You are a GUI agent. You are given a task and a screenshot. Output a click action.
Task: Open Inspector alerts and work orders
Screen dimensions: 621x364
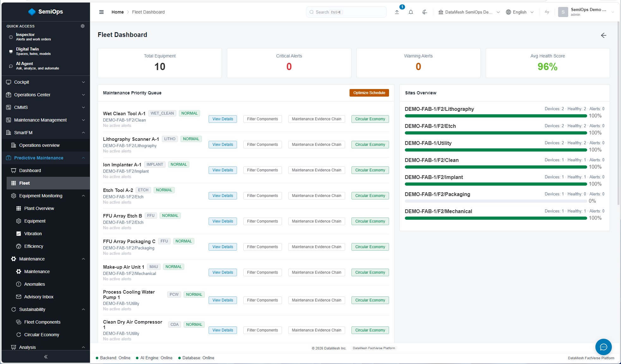[x=46, y=37]
